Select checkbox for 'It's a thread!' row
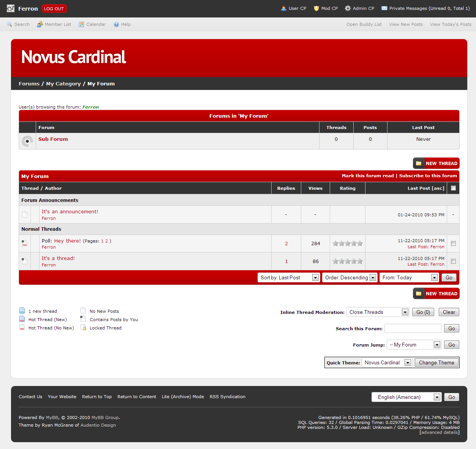 [x=453, y=262]
